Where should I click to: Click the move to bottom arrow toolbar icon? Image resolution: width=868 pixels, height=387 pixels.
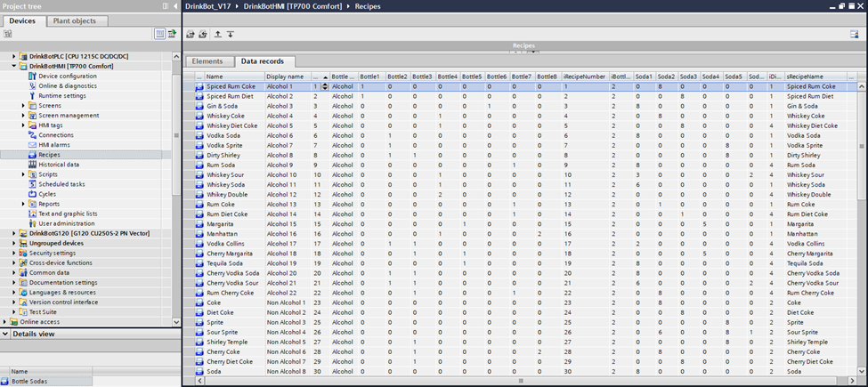[x=231, y=35]
